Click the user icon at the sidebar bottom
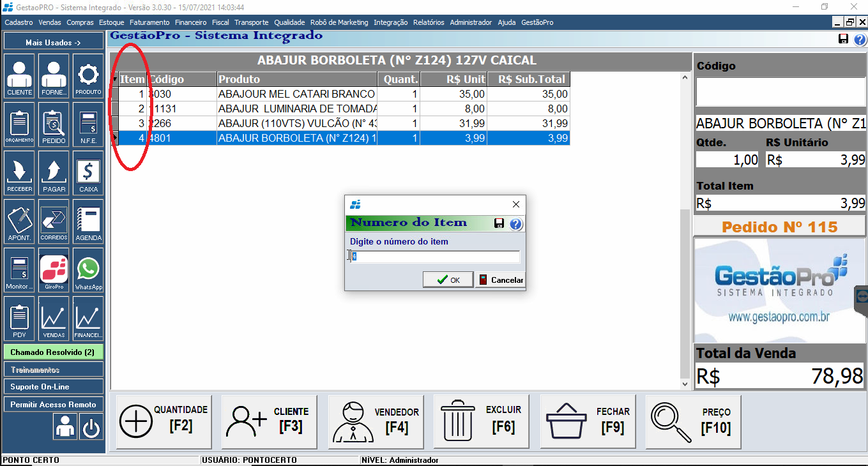 pyautogui.click(x=65, y=426)
